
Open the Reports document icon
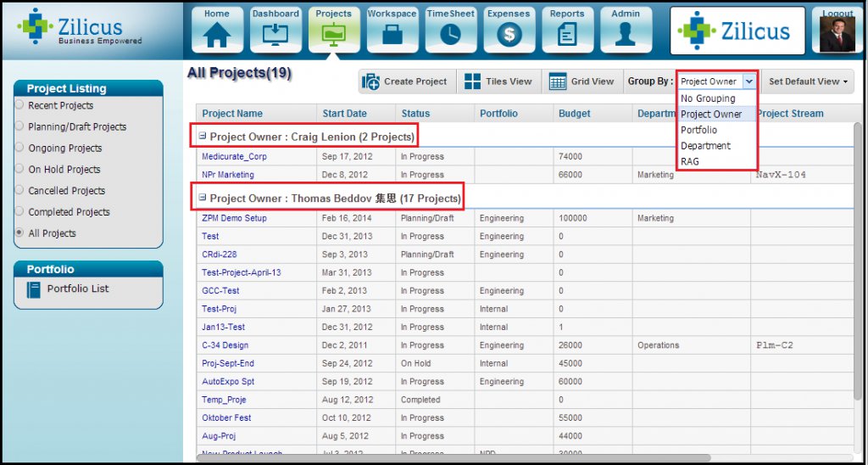click(567, 34)
